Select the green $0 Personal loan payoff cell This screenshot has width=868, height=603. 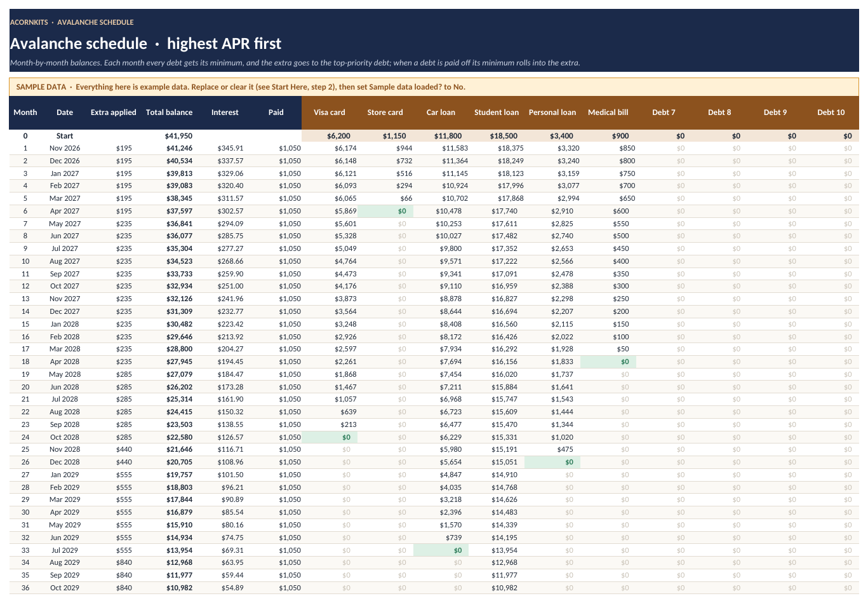(x=552, y=462)
